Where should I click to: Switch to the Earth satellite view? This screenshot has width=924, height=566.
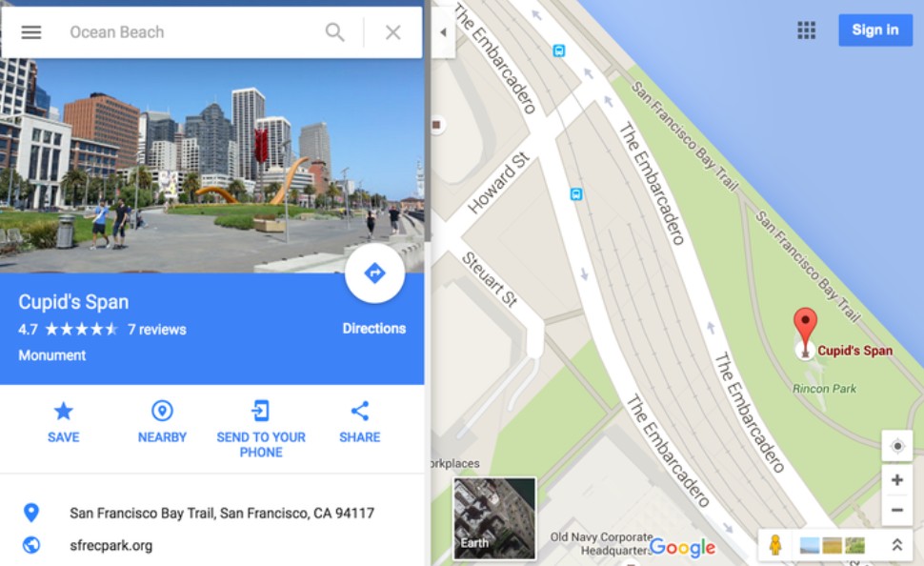click(x=494, y=518)
